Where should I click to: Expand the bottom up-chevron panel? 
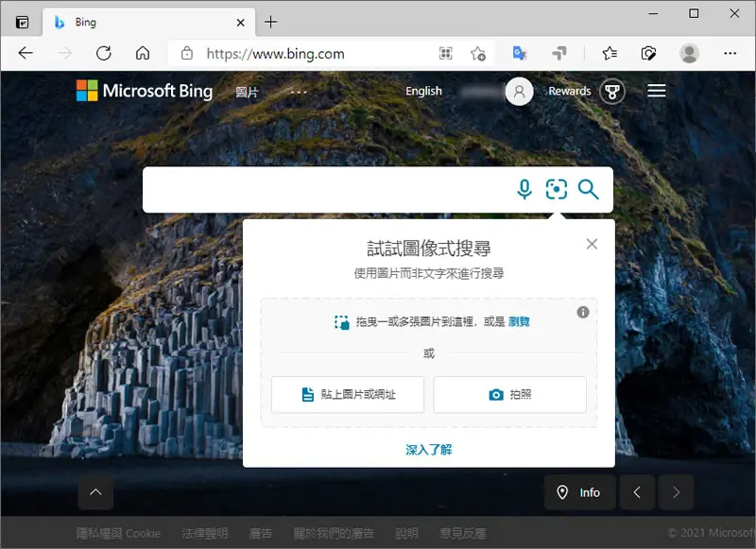(96, 492)
